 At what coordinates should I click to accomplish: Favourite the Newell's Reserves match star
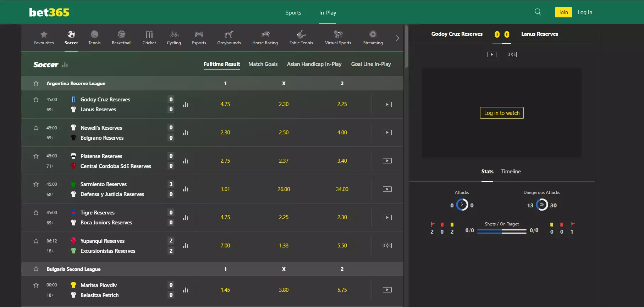tap(36, 128)
